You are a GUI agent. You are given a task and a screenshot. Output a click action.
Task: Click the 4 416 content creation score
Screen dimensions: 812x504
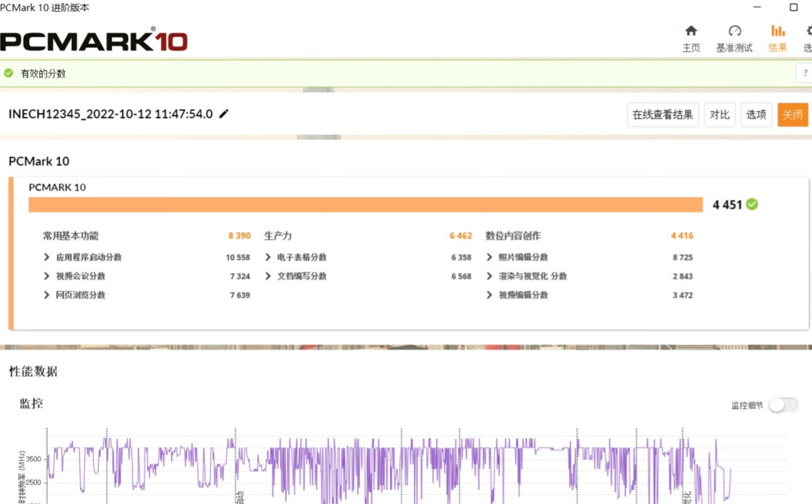(x=682, y=236)
